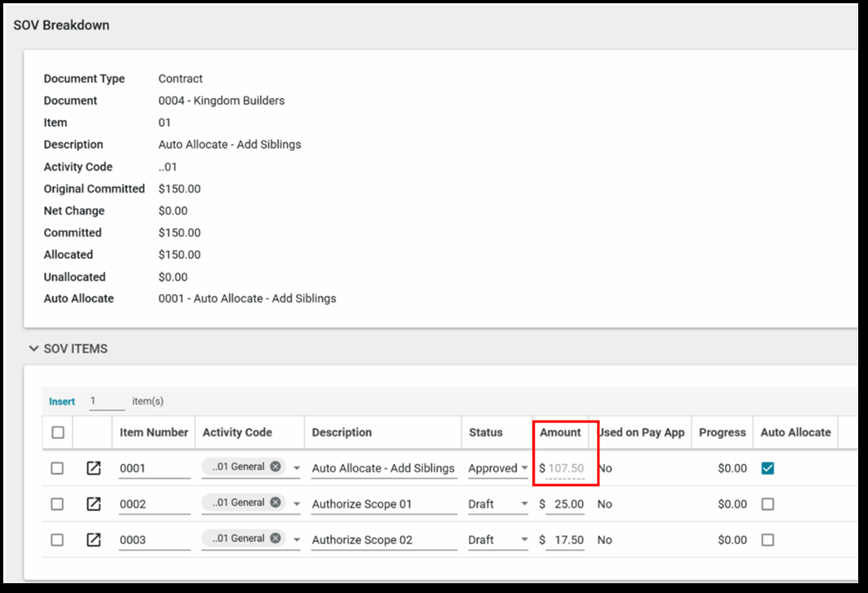Enable Auto Allocate for item 0002
Viewport: 868px width, 593px height.
tap(768, 505)
